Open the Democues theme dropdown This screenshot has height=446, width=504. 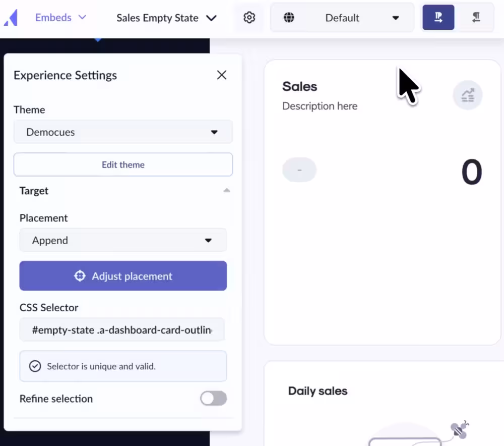coord(123,132)
